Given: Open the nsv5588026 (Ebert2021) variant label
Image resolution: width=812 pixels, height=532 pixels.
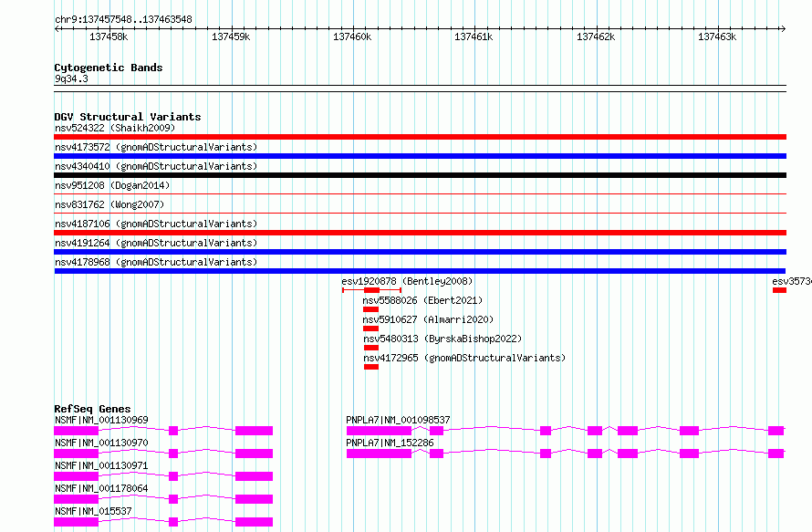Looking at the screenshot, I should (x=422, y=300).
